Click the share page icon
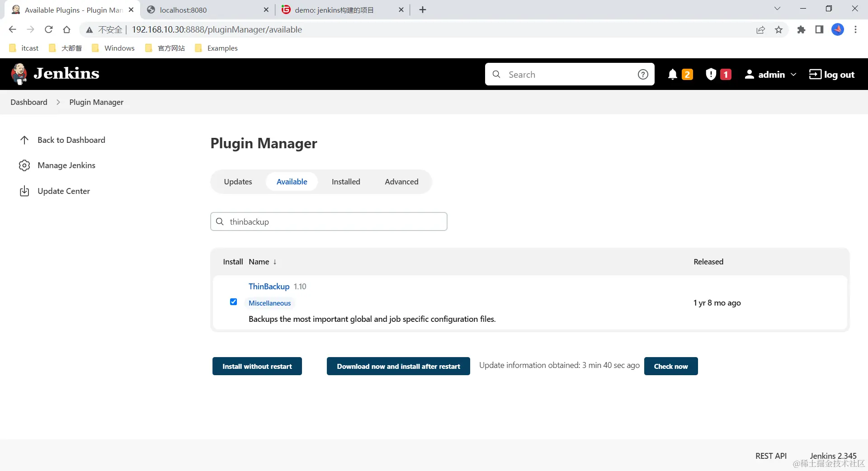 coord(760,30)
